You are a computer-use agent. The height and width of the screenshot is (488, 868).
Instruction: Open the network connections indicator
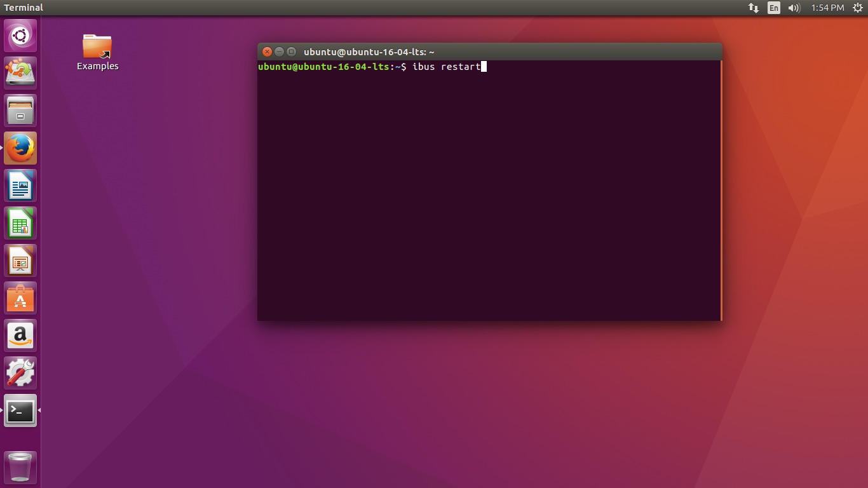coord(754,8)
